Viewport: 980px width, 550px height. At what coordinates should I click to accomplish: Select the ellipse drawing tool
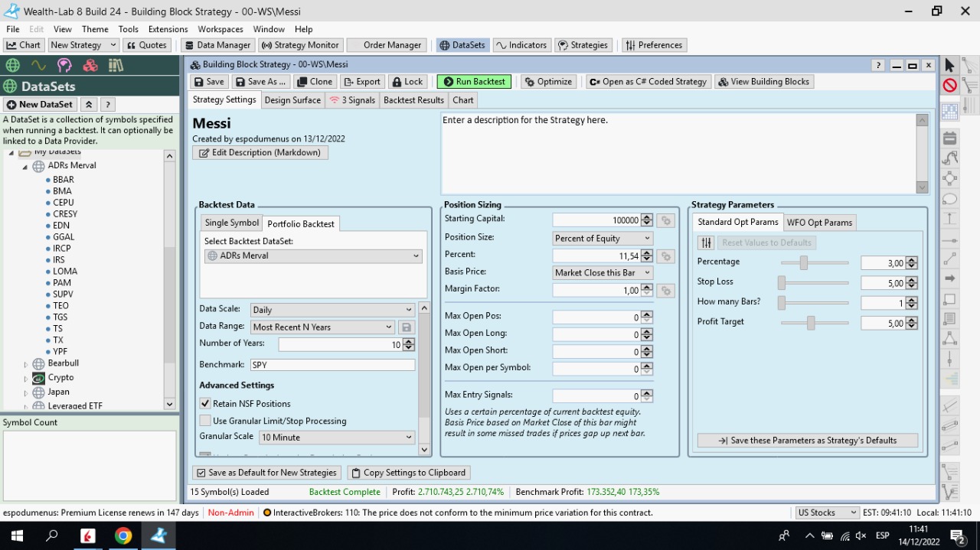[949, 199]
